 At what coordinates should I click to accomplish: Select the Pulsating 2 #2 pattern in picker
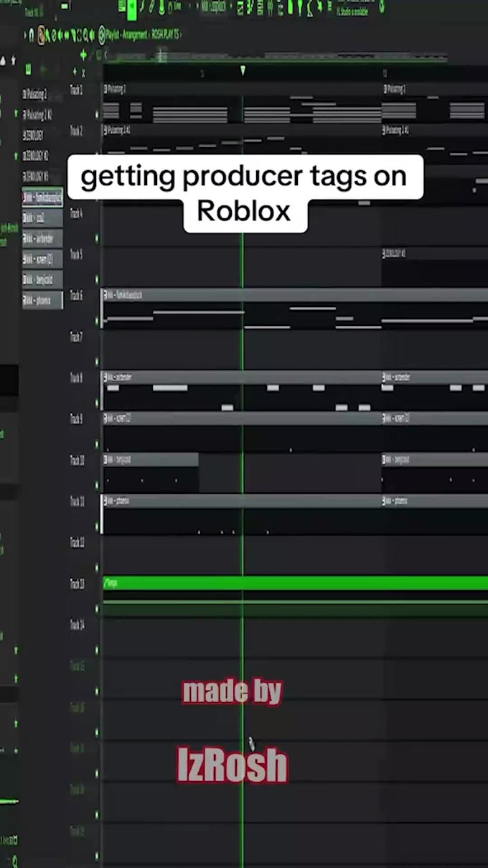[37, 114]
